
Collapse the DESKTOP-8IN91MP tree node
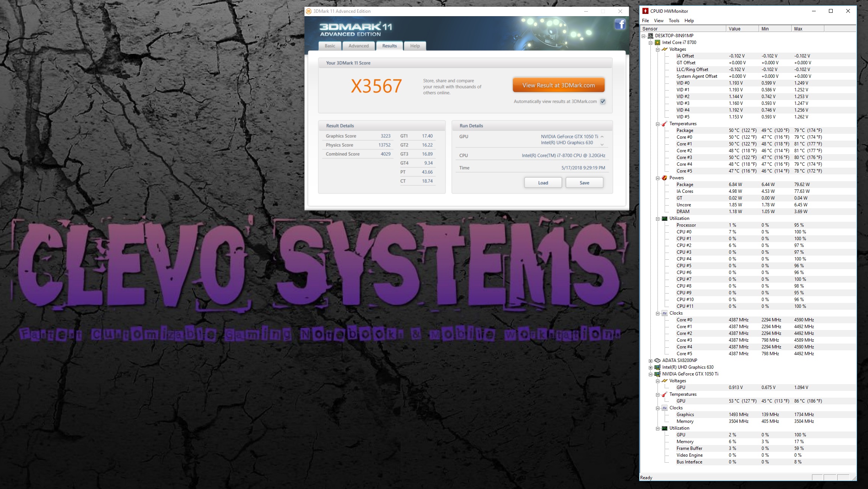coord(644,36)
